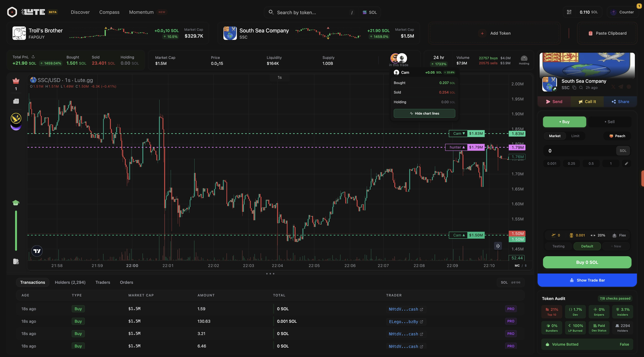Toggle to the Sell side
Image resolution: width=644 pixels, height=357 pixels.
click(x=610, y=122)
